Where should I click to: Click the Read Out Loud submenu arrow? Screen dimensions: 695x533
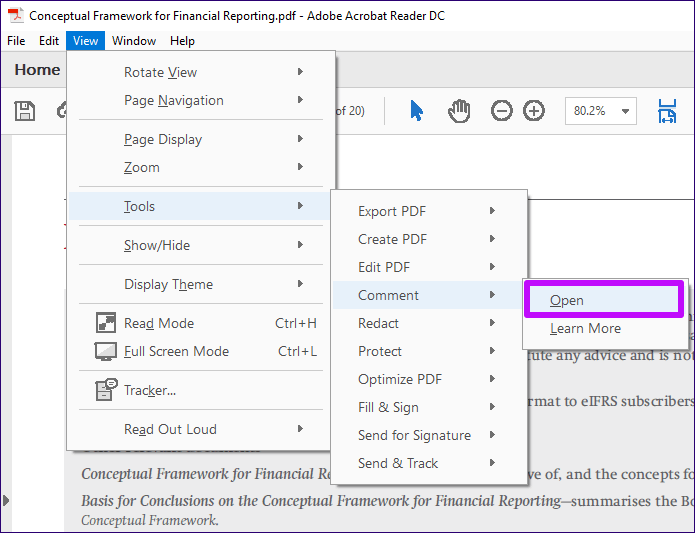pos(300,428)
